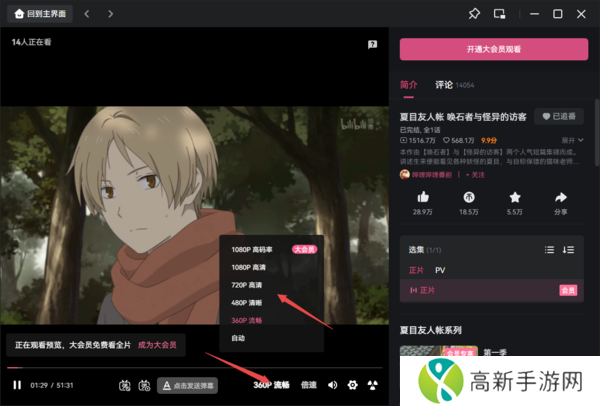Open player settings gear
600x406 pixels.
pyautogui.click(x=352, y=385)
